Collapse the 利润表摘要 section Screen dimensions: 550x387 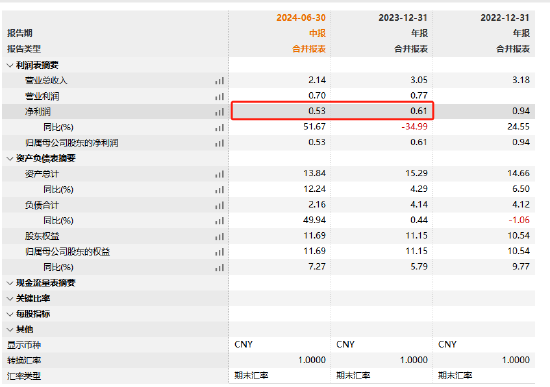click(x=10, y=65)
